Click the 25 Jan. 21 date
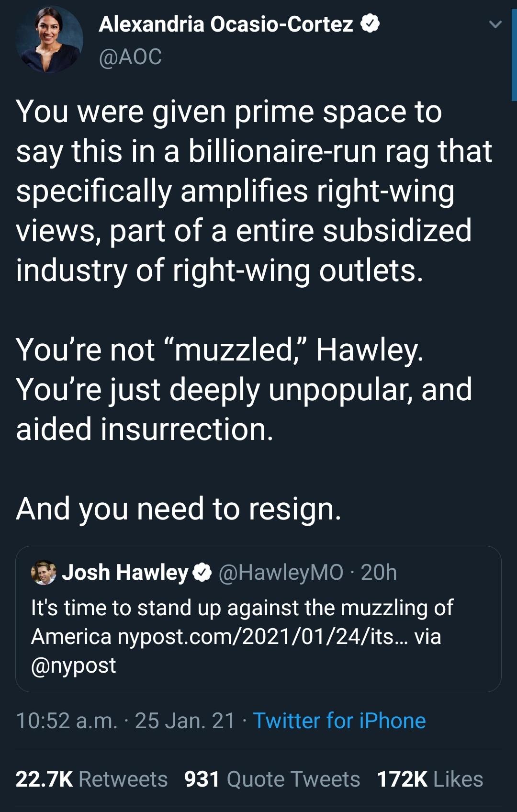Image resolution: width=517 pixels, height=812 pixels. click(x=185, y=721)
